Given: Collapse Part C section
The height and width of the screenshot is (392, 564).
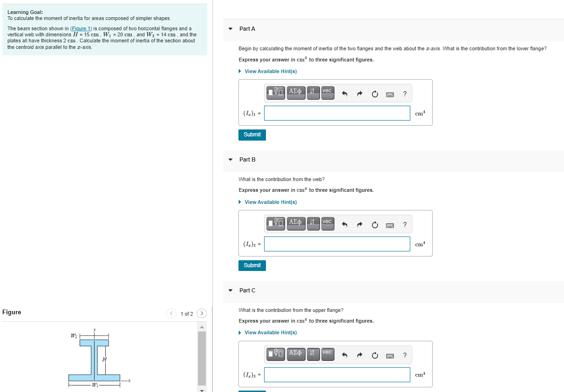Looking at the screenshot, I should coord(231,291).
